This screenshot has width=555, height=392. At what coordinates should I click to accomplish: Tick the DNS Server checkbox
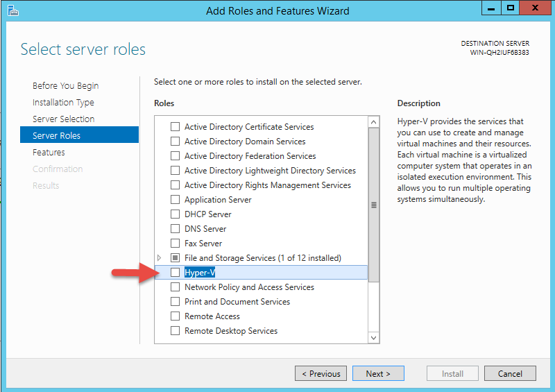175,229
